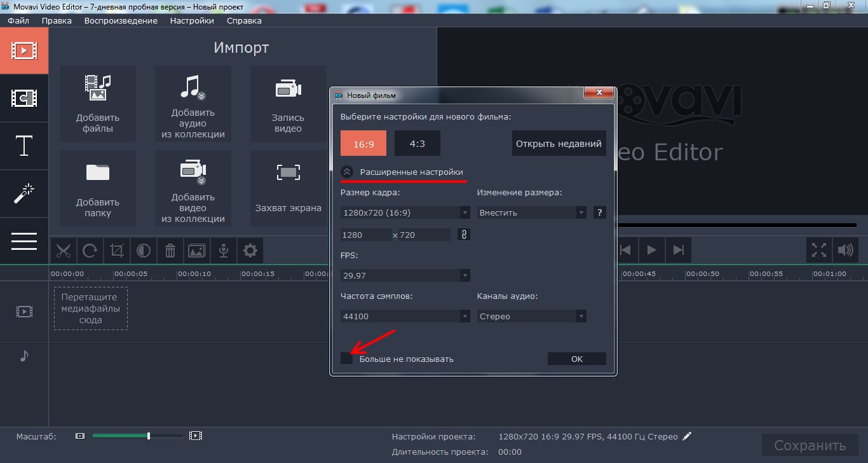Click the link proportions icon
Viewport: 868px width, 463px height.
[464, 235]
